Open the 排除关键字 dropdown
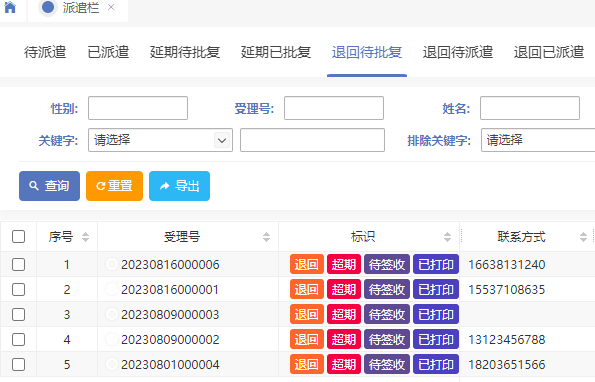This screenshot has height=382, width=595. coord(538,140)
